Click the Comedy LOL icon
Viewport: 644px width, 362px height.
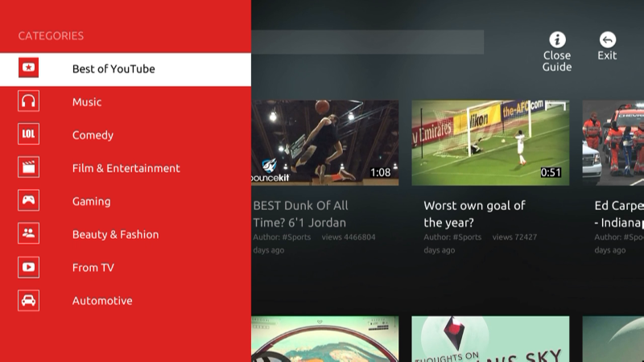pos(28,134)
